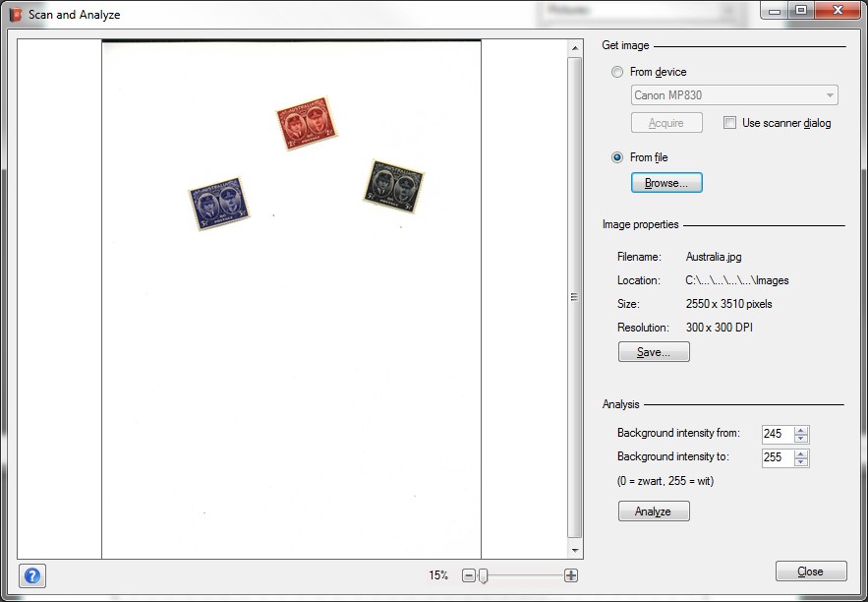Run the Analyze button

coord(654,512)
